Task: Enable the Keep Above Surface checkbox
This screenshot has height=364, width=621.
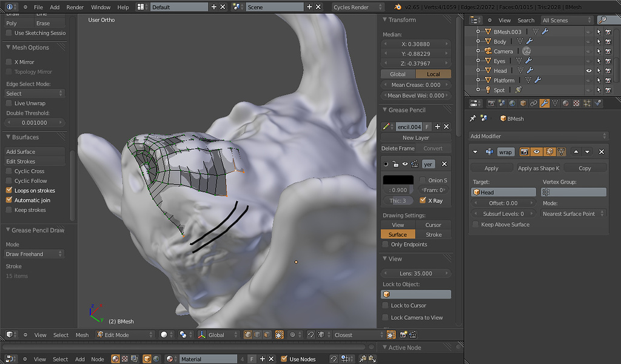Action: pyautogui.click(x=475, y=224)
